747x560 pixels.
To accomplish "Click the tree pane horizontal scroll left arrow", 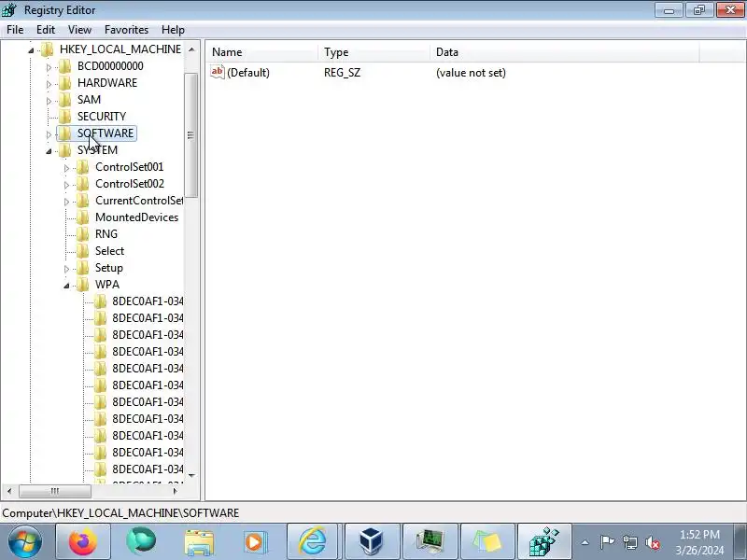I will [x=9, y=491].
